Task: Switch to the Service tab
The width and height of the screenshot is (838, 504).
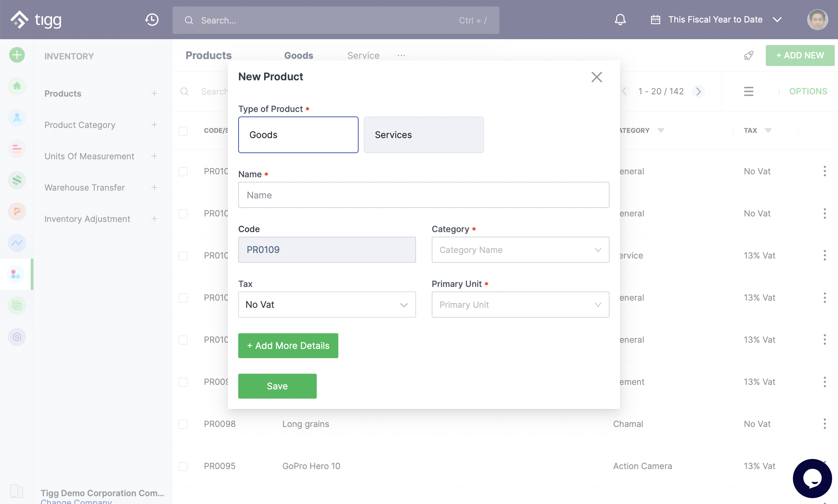Action: [x=363, y=55]
